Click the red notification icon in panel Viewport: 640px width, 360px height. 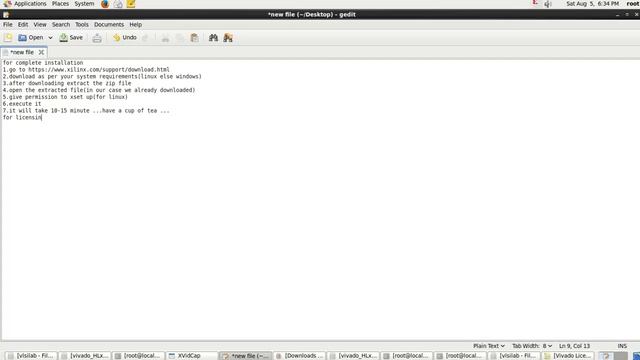[x=535, y=3]
